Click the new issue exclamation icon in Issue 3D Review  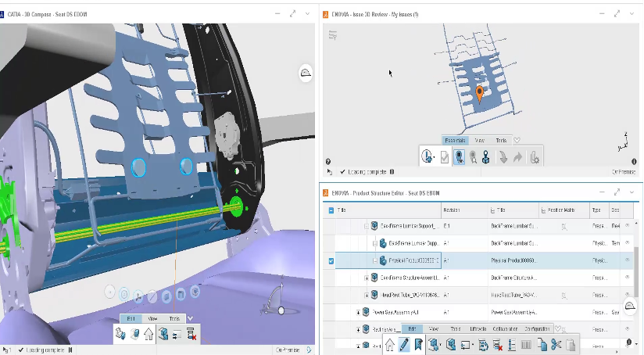tap(428, 157)
